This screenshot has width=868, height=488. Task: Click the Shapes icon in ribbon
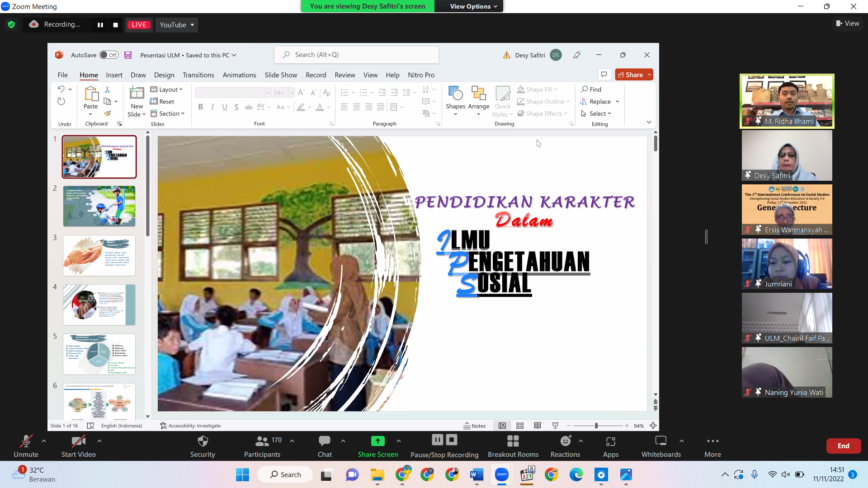[455, 93]
